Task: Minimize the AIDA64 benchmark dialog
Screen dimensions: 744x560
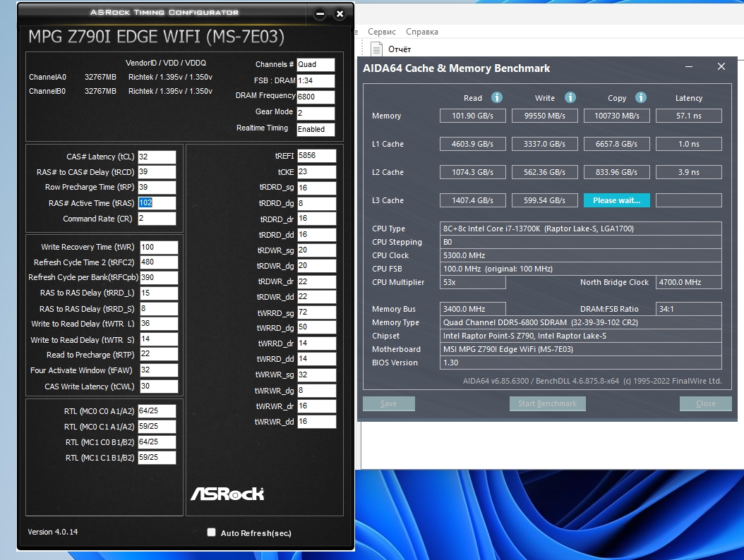Action: [x=689, y=67]
